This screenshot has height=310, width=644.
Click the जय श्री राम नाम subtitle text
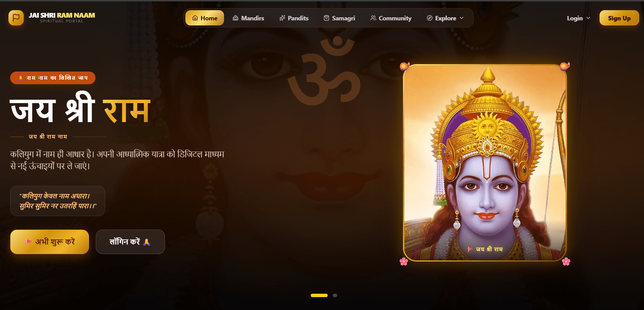[x=48, y=137]
